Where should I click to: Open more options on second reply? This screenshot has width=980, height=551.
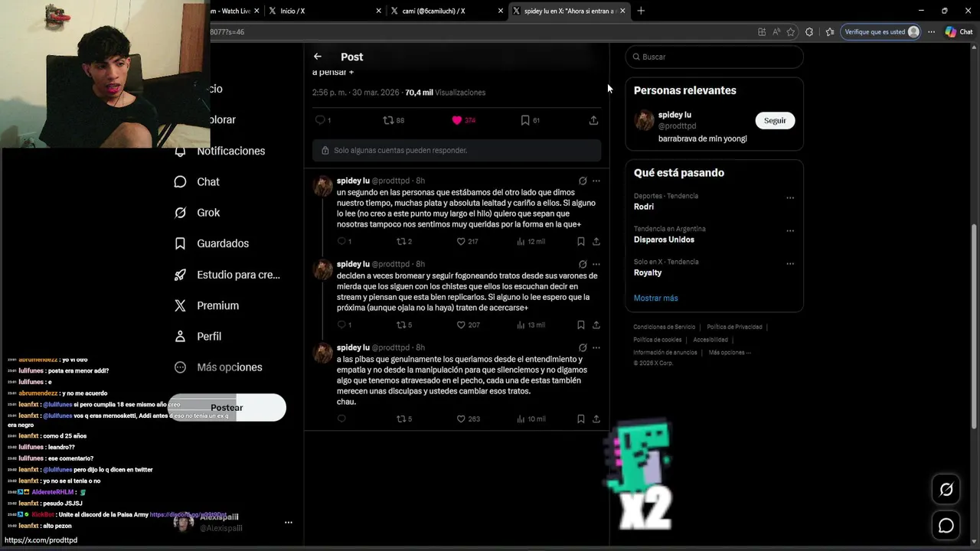coord(596,264)
